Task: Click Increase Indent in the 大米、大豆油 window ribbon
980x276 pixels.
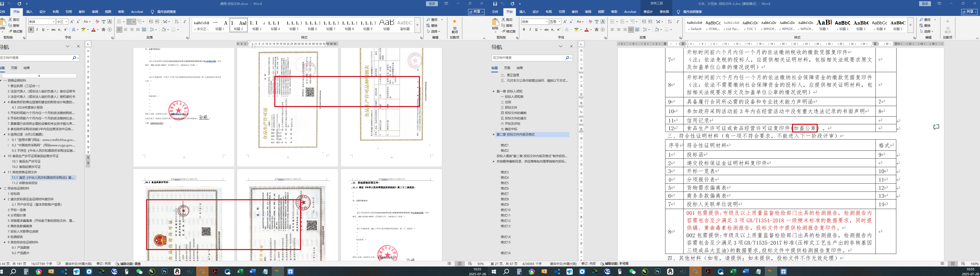Action: (650, 22)
